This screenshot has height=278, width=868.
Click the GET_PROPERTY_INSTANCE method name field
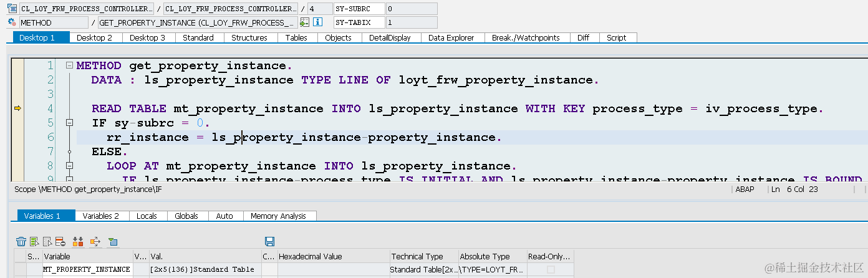[198, 22]
